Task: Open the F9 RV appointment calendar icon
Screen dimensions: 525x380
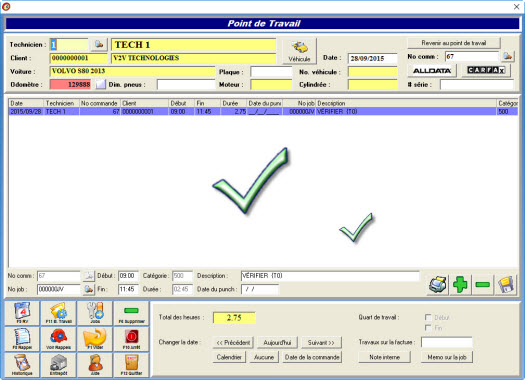Action: tap(22, 313)
